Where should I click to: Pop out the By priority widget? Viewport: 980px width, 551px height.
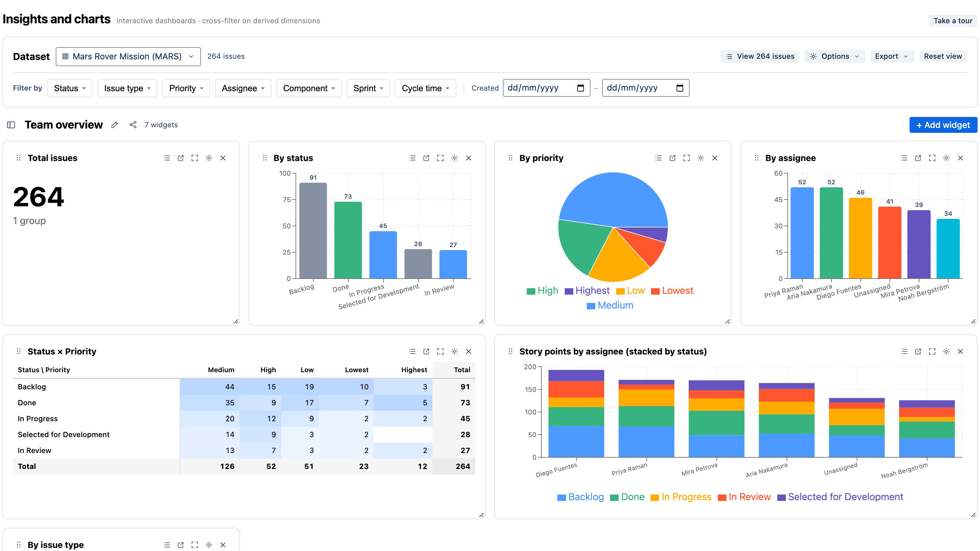tap(673, 158)
